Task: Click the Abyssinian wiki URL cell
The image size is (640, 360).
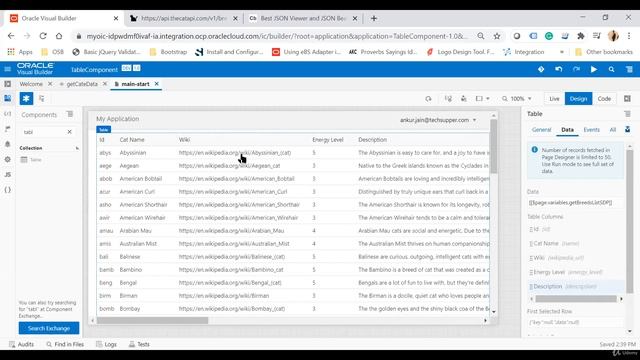Action: pos(235,153)
